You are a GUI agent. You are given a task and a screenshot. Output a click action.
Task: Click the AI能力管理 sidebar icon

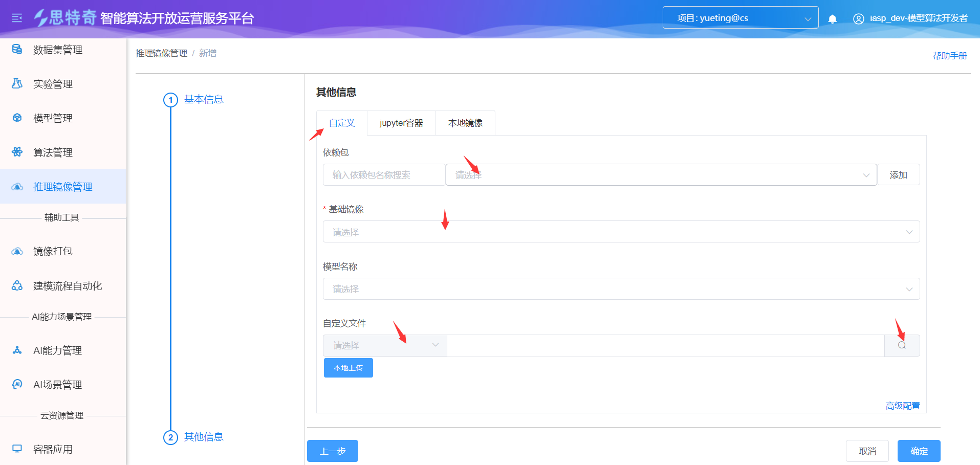(17, 350)
